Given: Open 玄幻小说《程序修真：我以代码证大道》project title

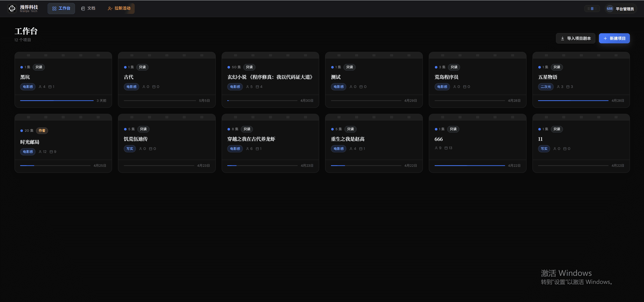Looking at the screenshot, I should coord(270,77).
